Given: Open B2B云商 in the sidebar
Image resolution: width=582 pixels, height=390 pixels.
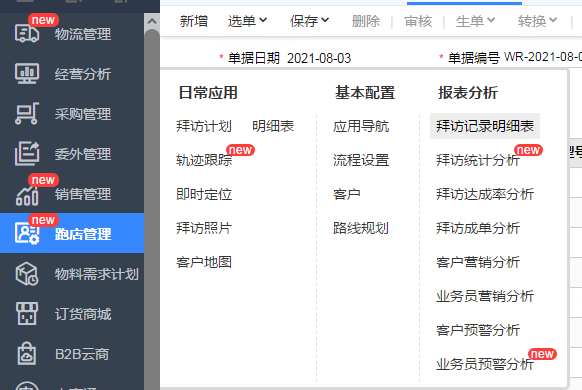Looking at the screenshot, I should pos(82,354).
